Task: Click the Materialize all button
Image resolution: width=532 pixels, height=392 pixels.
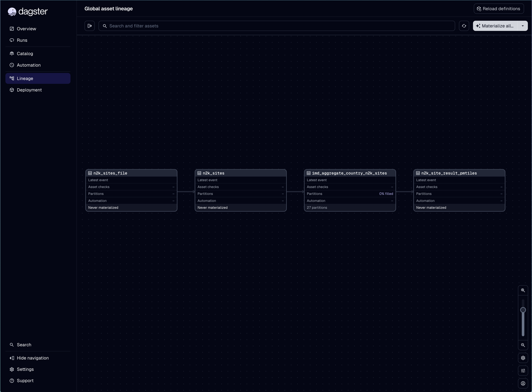Action: (x=495, y=26)
